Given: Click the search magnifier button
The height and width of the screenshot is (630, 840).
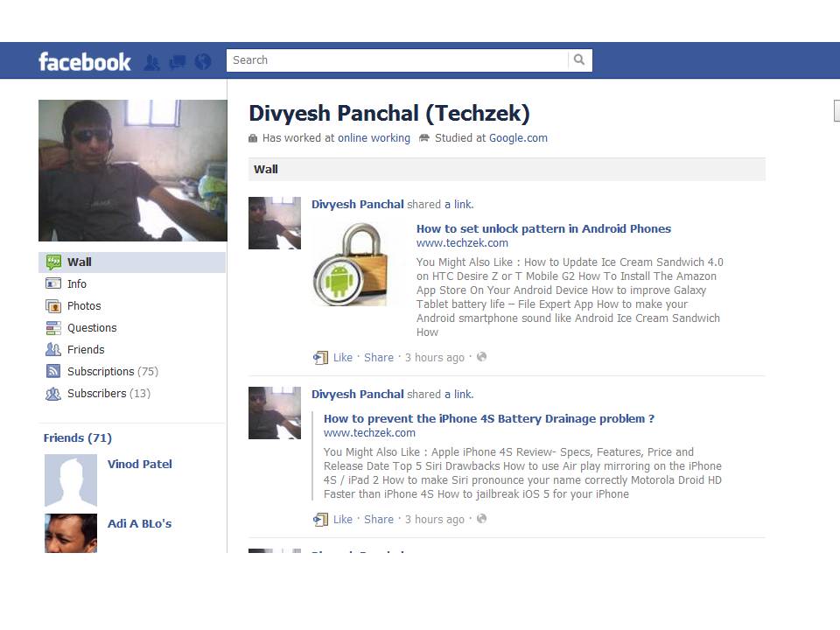Looking at the screenshot, I should (x=579, y=60).
